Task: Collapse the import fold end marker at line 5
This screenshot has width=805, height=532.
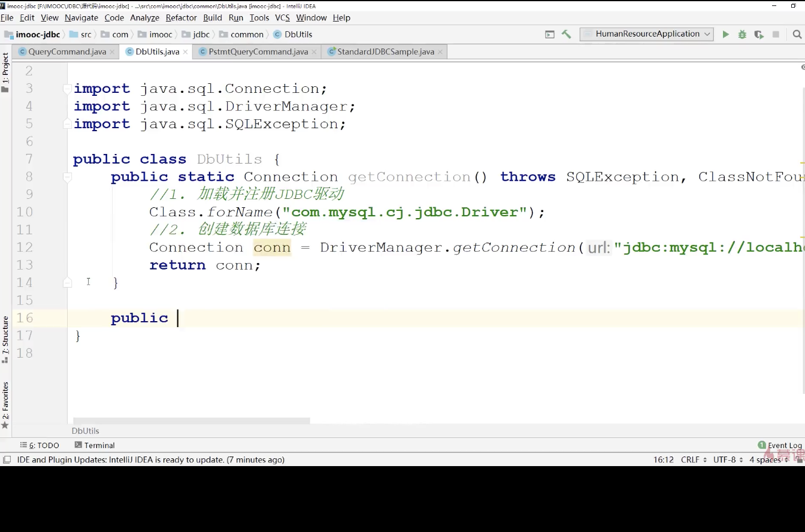Action: pyautogui.click(x=68, y=124)
